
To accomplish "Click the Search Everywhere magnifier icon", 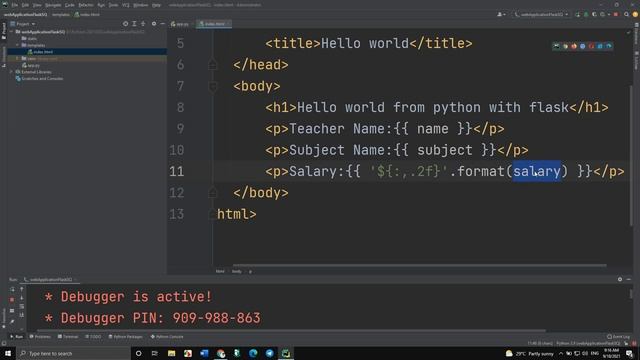I will tap(626, 14).
